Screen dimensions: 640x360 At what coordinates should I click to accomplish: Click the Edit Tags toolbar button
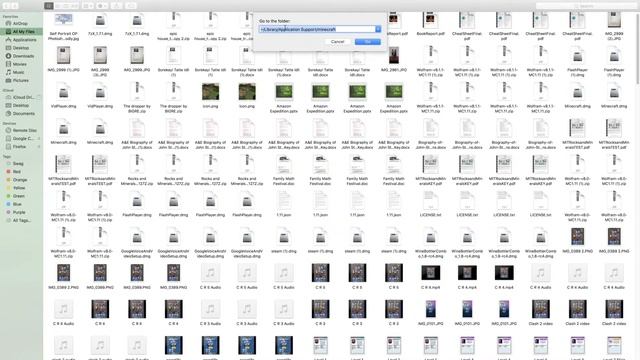pyautogui.click(x=131, y=6)
